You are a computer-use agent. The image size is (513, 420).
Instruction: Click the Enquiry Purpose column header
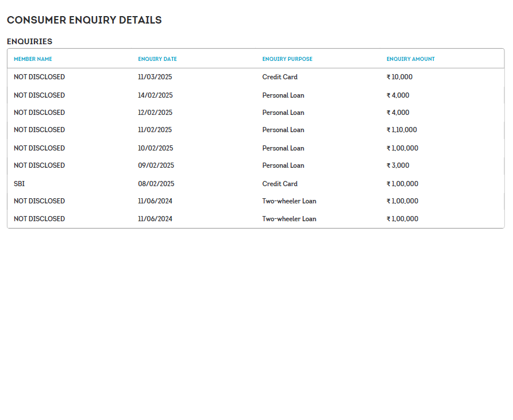(x=287, y=59)
